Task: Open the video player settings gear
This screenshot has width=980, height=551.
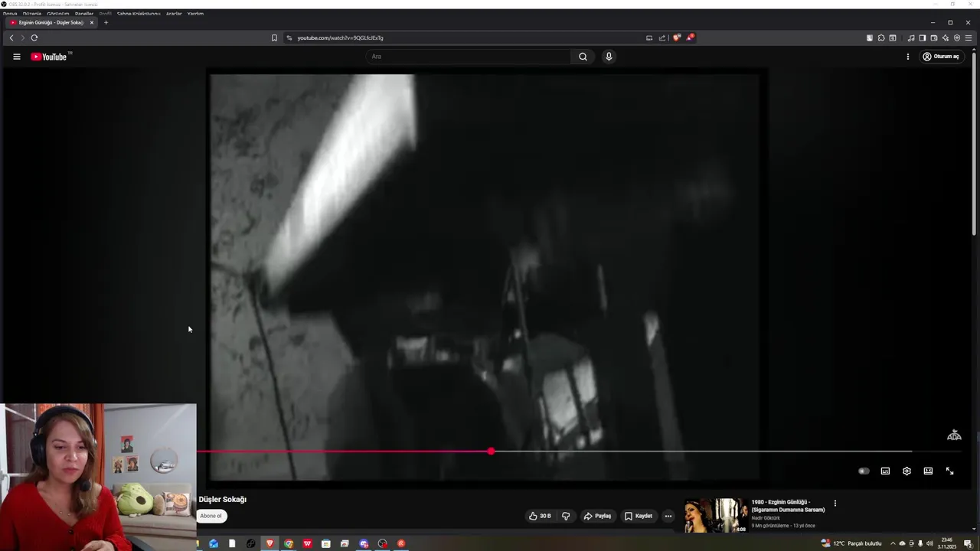Action: pyautogui.click(x=906, y=471)
